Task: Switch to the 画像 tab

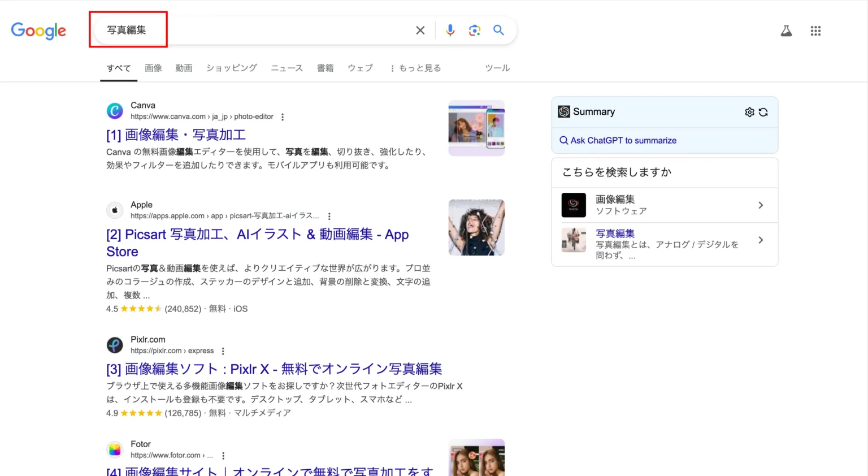Action: pyautogui.click(x=153, y=68)
